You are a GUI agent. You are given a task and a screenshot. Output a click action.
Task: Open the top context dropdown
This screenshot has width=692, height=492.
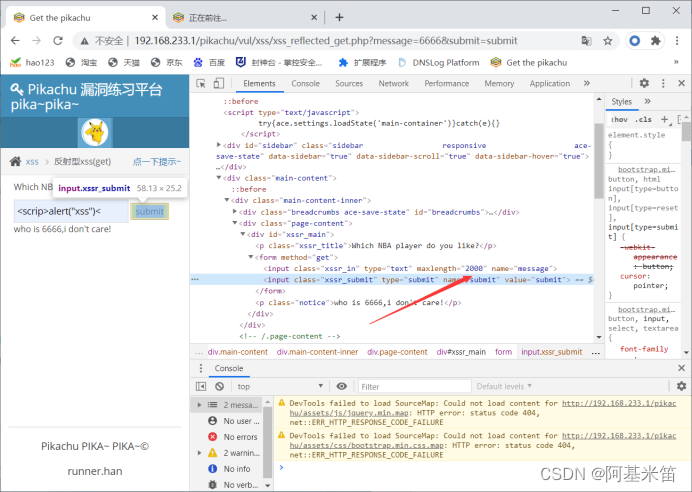coord(280,387)
